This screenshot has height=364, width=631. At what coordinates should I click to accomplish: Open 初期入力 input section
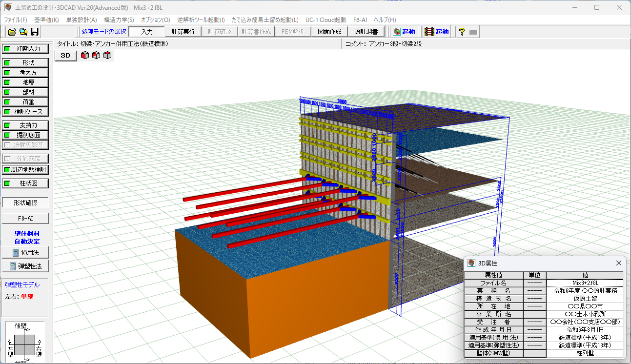tap(26, 48)
